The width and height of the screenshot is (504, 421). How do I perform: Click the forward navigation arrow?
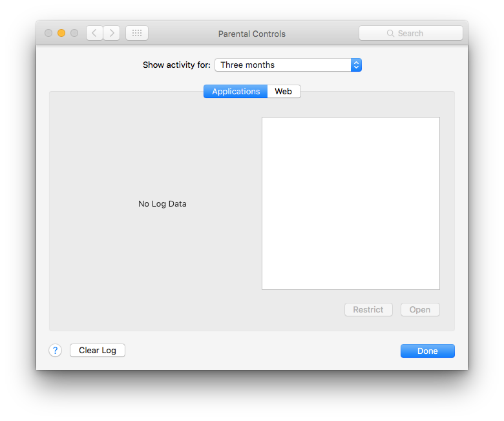point(112,33)
